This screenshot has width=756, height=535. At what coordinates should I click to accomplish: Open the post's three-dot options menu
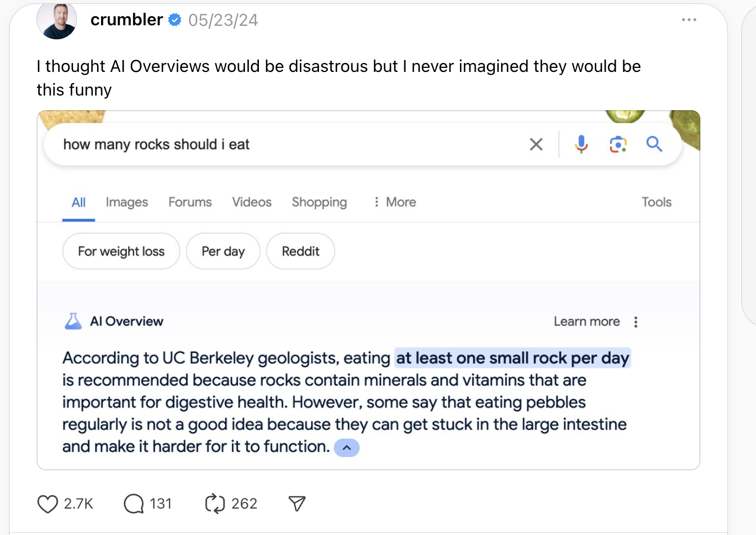(x=689, y=20)
